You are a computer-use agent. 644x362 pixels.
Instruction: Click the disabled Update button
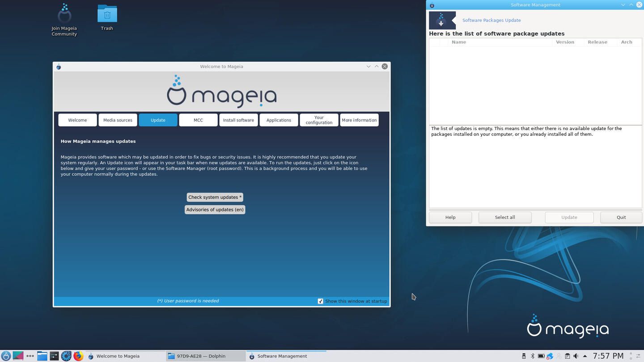[569, 217]
